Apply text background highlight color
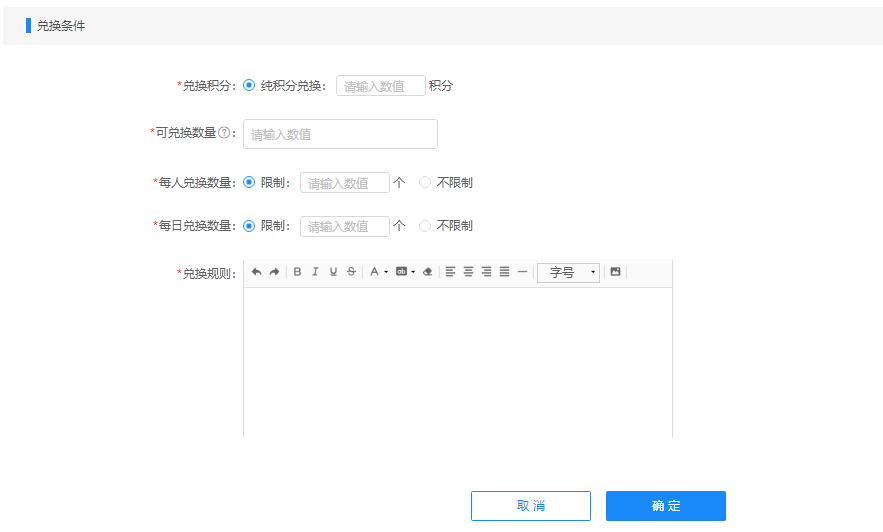This screenshot has height=532, width=883. click(x=401, y=272)
